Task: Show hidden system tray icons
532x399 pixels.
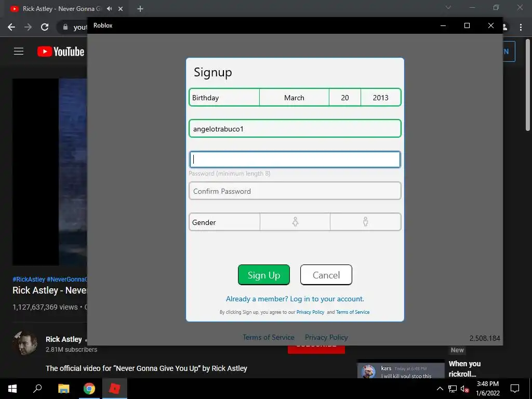Action: tap(440, 389)
